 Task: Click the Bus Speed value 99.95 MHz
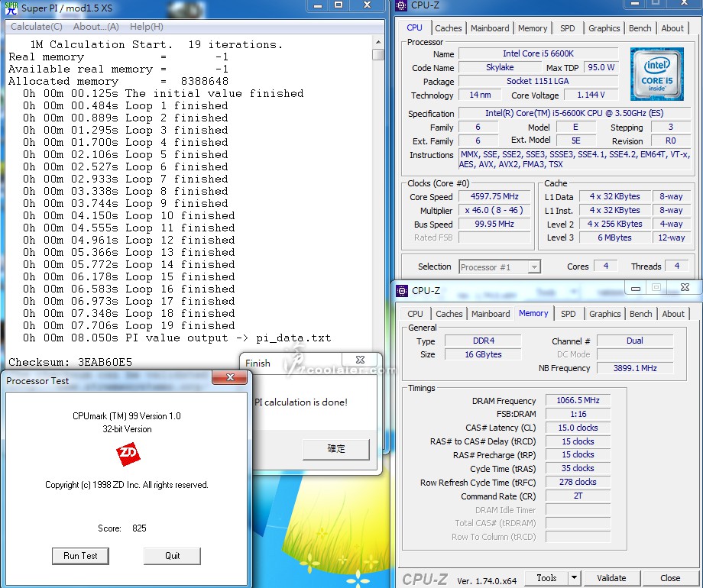[494, 224]
